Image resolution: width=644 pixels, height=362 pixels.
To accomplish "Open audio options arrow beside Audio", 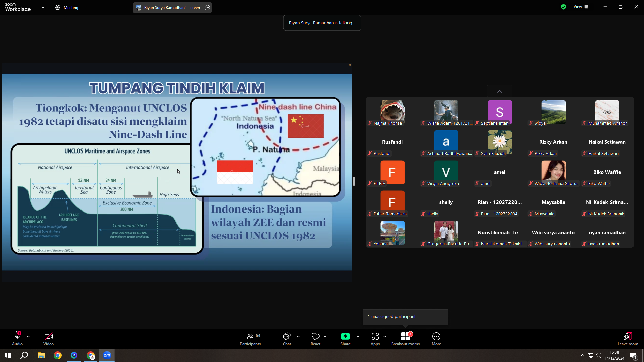I will coord(28,336).
